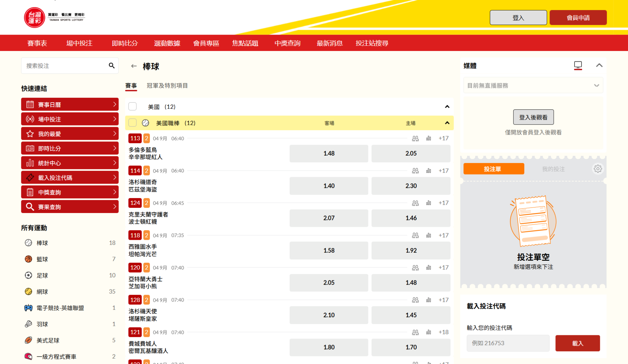
Task: Open bet slip settings gear icon
Action: pos(598,169)
